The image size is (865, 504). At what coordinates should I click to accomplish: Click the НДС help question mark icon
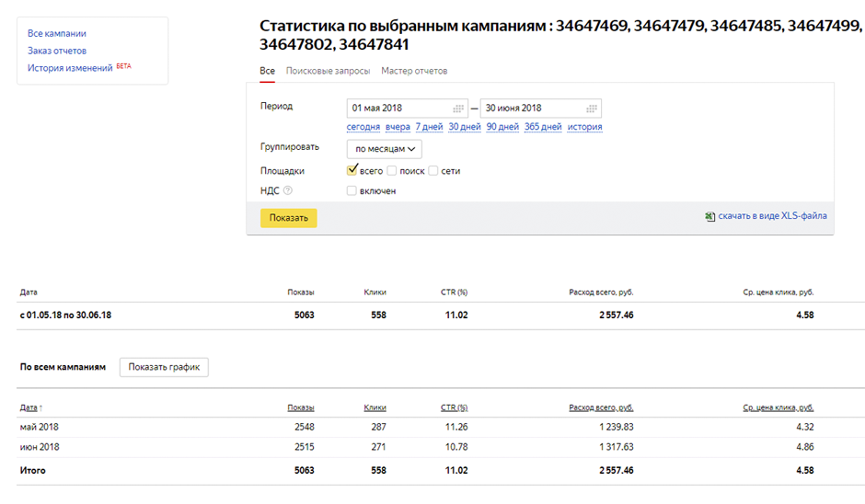pyautogui.click(x=288, y=190)
